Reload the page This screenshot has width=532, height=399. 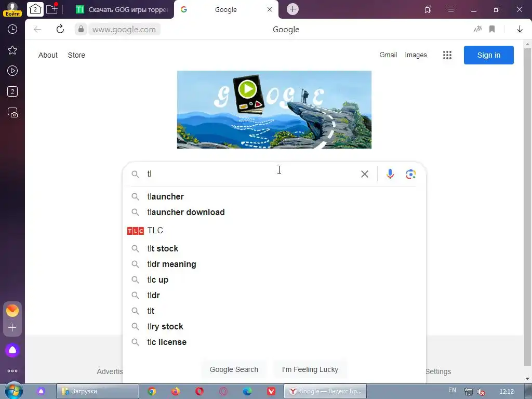point(60,29)
